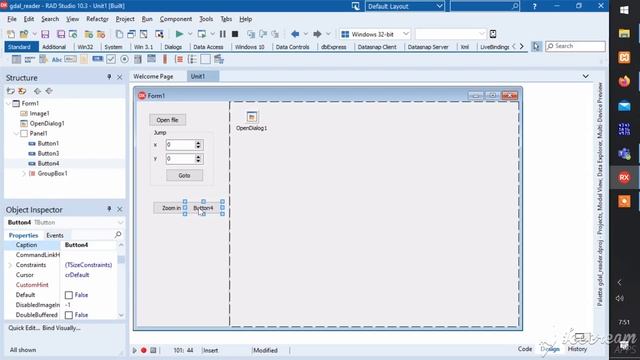Screen dimensions: 640x360
Task: Switch to the Welcome Page tab
Action: (x=153, y=76)
